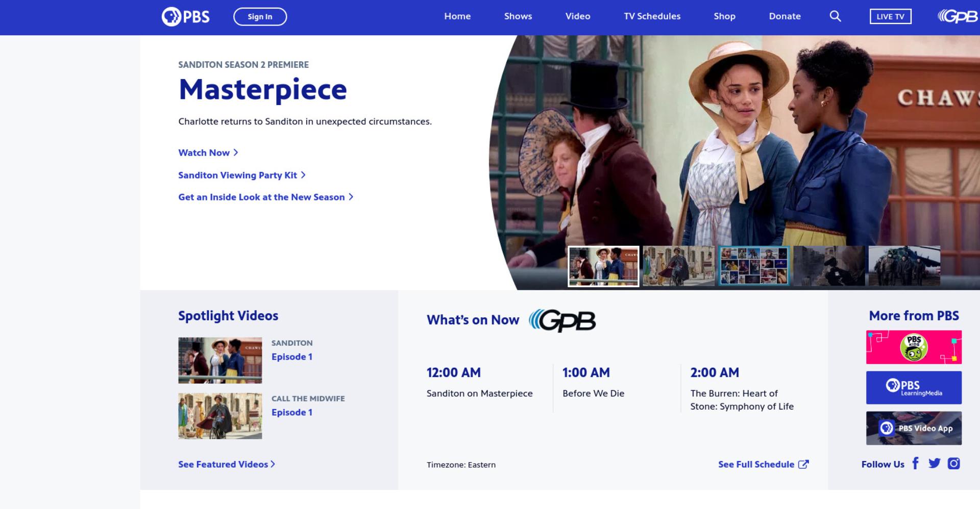Open Shop navigation item
The height and width of the screenshot is (509, 980).
coord(724,16)
